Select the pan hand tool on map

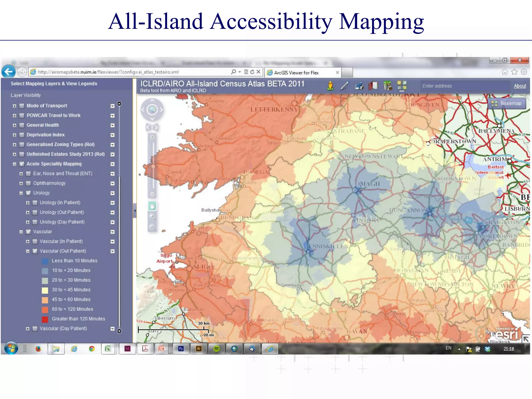point(152,206)
